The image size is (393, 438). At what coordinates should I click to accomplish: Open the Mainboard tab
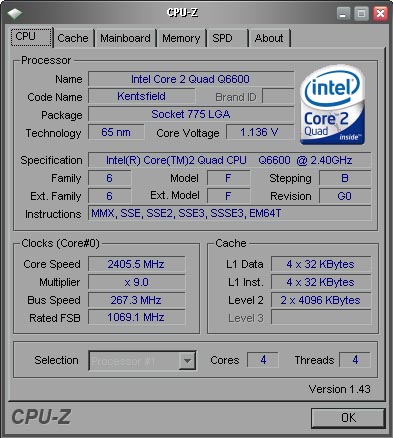(x=125, y=38)
